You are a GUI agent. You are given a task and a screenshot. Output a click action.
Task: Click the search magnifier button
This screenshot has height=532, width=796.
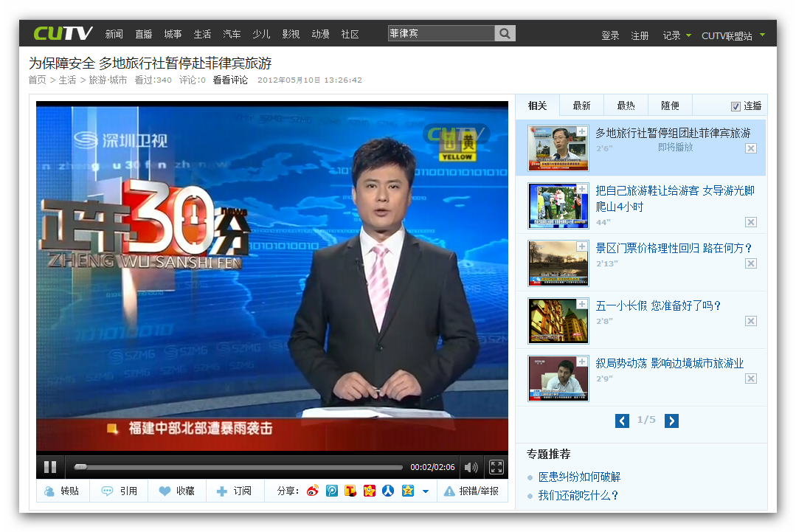[505, 34]
